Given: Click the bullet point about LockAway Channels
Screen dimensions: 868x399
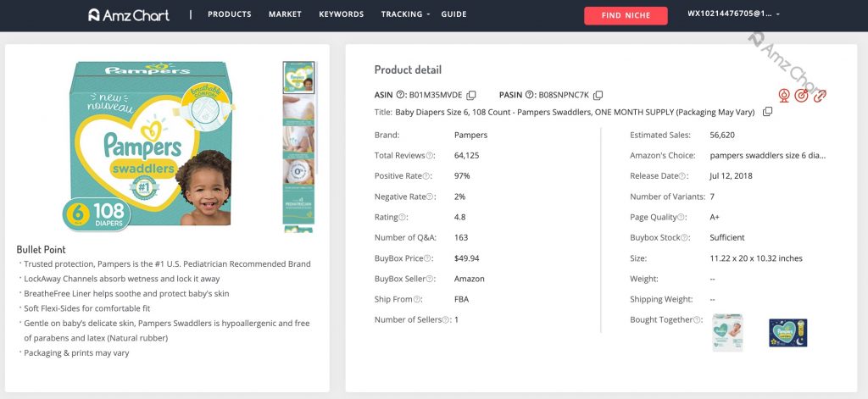Looking at the screenshot, I should [122, 279].
